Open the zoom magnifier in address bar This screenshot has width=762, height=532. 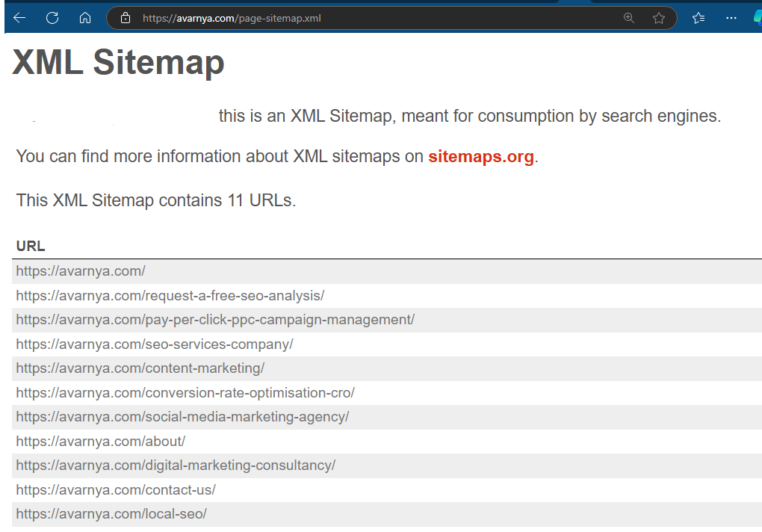coord(629,18)
